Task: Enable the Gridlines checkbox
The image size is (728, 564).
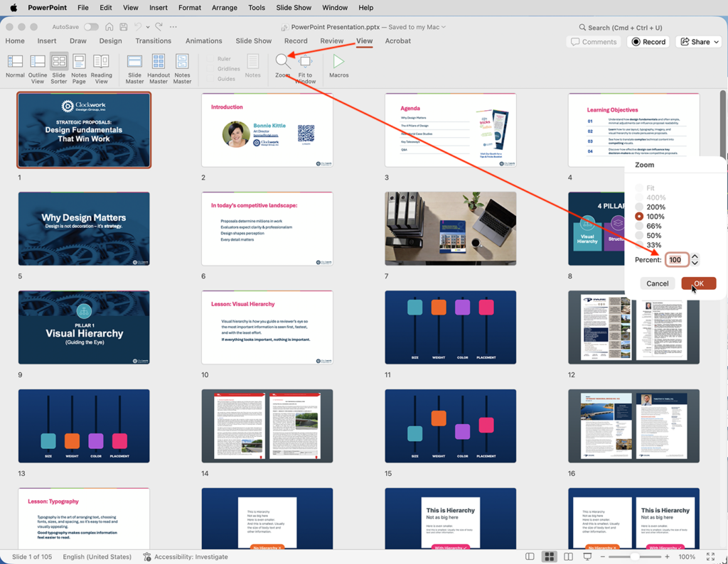Action: click(210, 69)
